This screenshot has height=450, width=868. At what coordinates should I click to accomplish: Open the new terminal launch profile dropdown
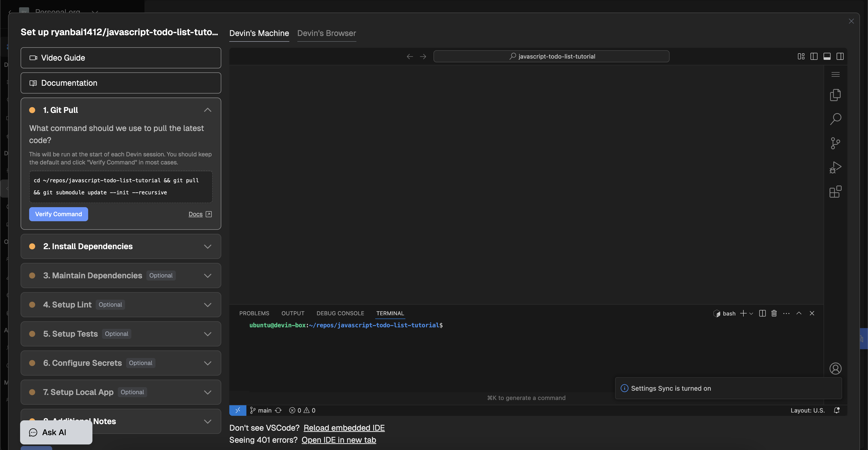pos(751,314)
